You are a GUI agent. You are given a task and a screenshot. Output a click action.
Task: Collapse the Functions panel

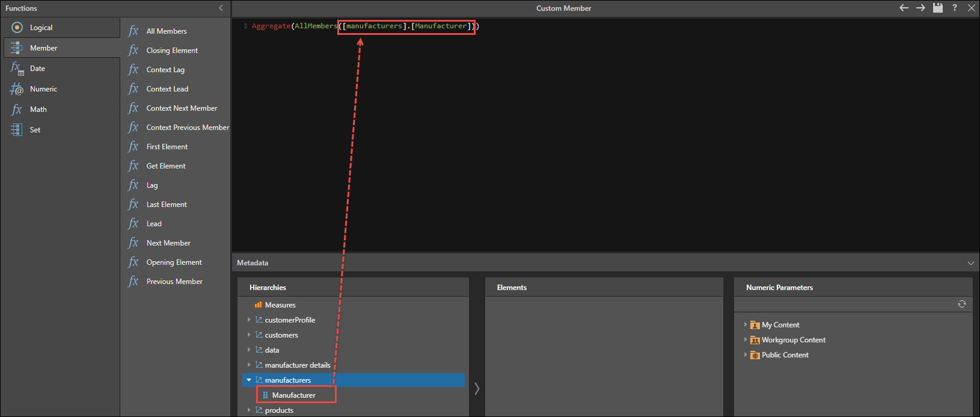click(221, 8)
